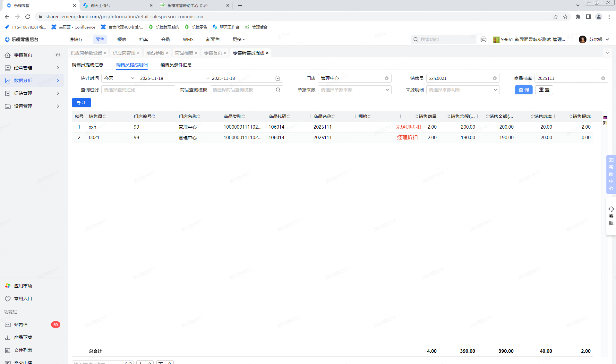Open 列 column settings icon

coord(605,120)
